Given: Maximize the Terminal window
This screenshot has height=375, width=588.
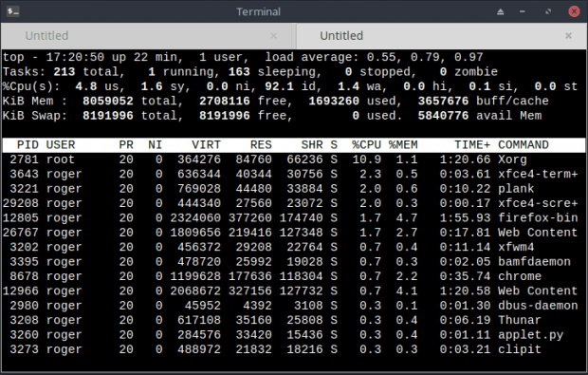Looking at the screenshot, I should tap(548, 11).
